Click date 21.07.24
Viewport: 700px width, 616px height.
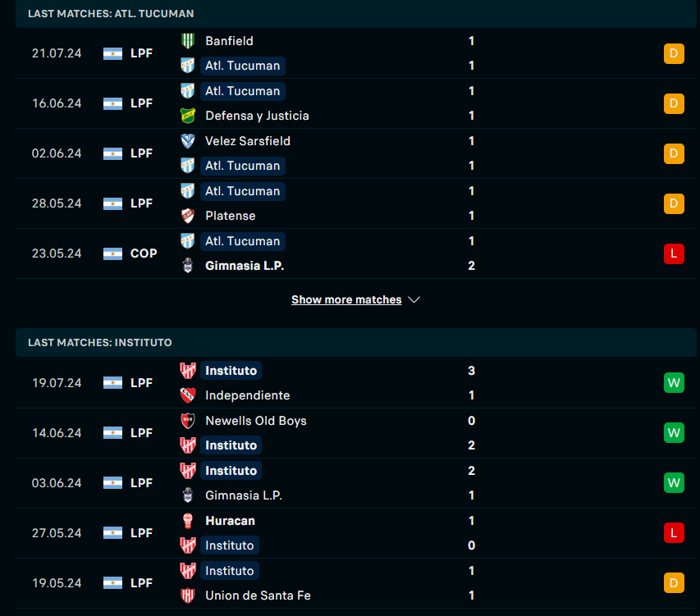57,53
